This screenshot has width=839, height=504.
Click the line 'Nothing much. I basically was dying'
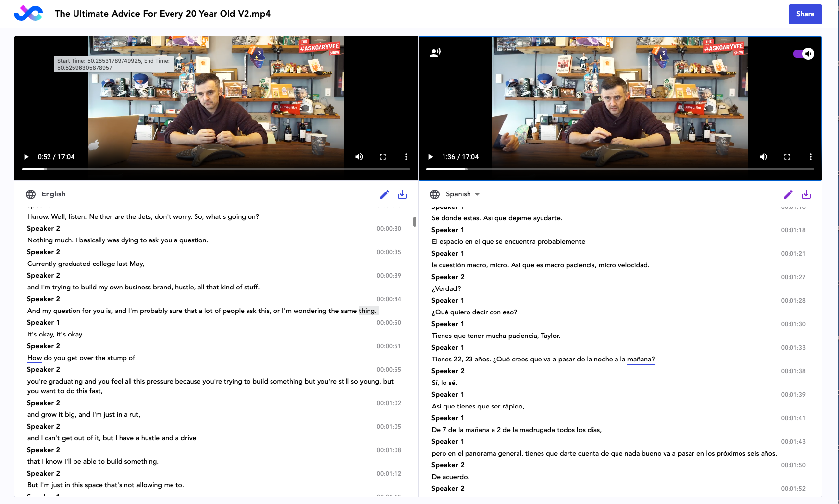point(118,240)
